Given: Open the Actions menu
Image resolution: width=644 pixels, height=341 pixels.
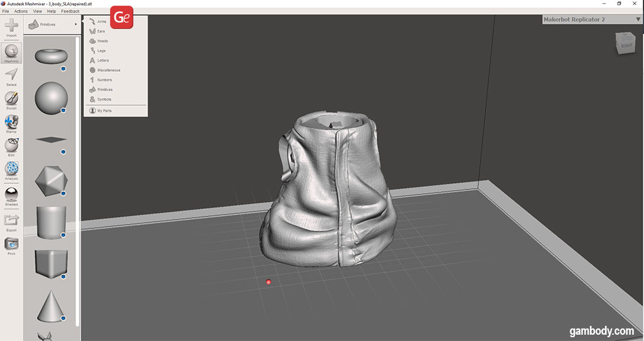Looking at the screenshot, I should [x=21, y=11].
